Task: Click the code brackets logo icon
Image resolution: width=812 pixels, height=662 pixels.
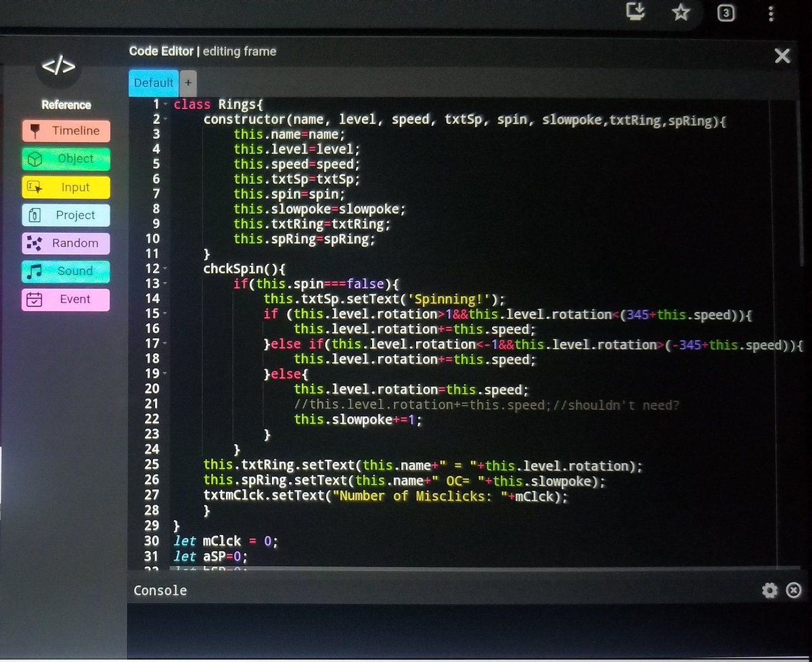Action: click(59, 66)
